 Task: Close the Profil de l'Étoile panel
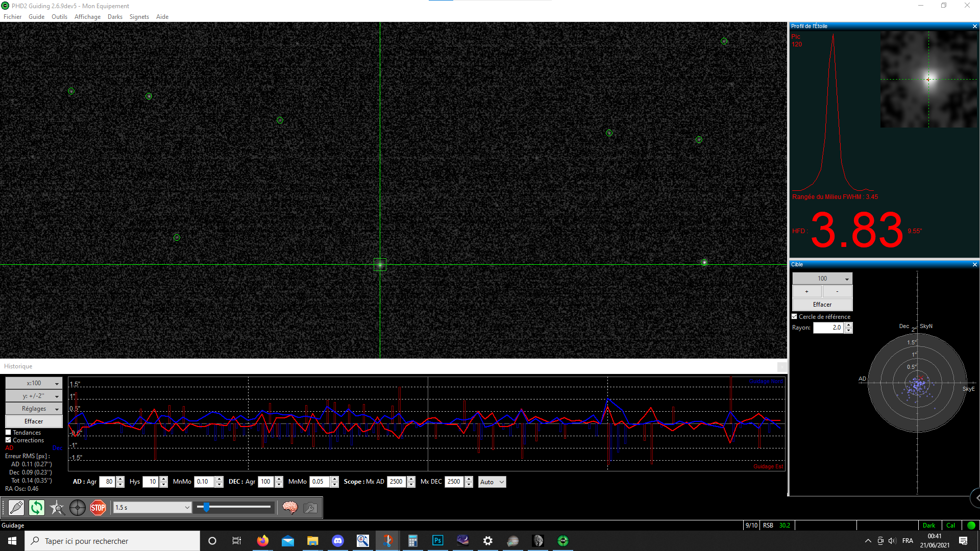(x=974, y=27)
